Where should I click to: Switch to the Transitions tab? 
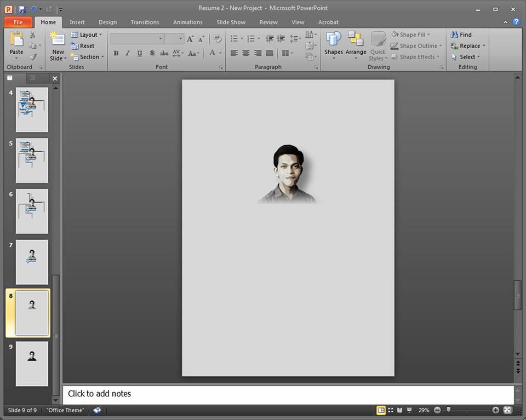click(145, 22)
